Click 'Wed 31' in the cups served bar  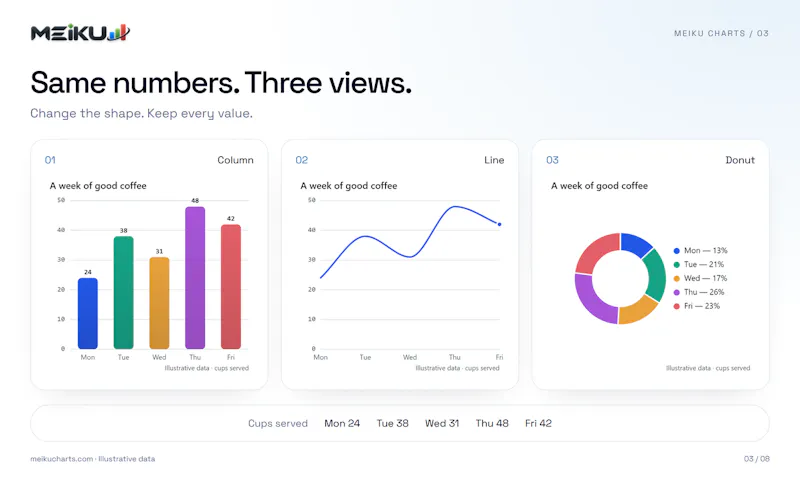[442, 423]
